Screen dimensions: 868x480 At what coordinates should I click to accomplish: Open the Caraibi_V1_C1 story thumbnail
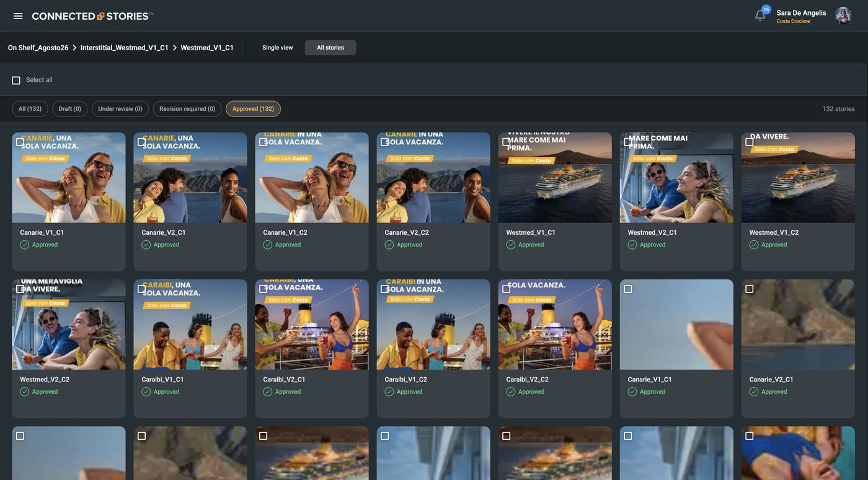[190, 325]
